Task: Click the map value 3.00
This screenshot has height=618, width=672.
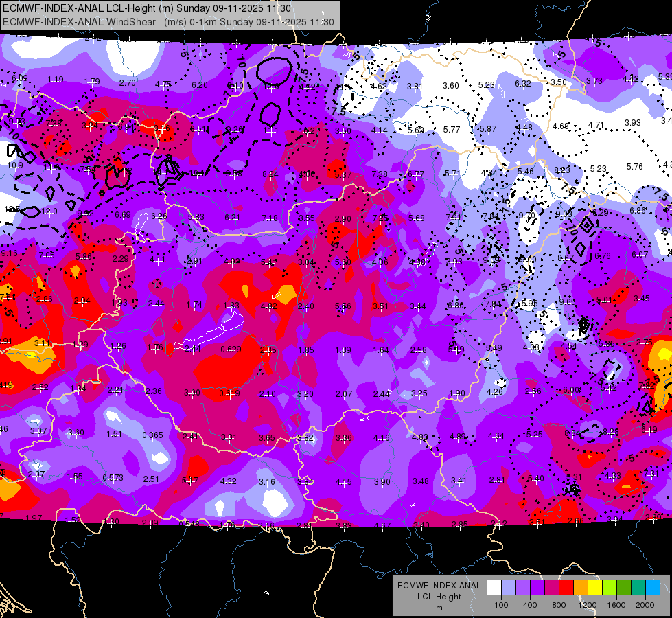Action: (x=192, y=393)
